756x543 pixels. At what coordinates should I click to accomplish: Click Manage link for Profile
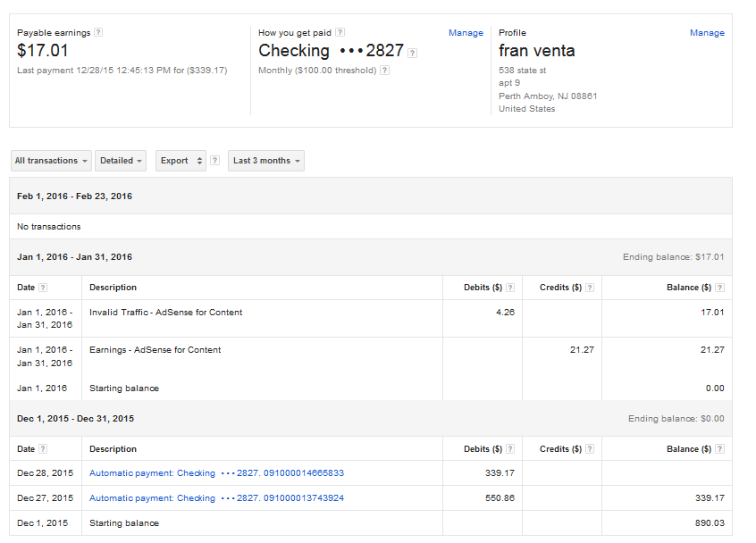pyautogui.click(x=707, y=33)
